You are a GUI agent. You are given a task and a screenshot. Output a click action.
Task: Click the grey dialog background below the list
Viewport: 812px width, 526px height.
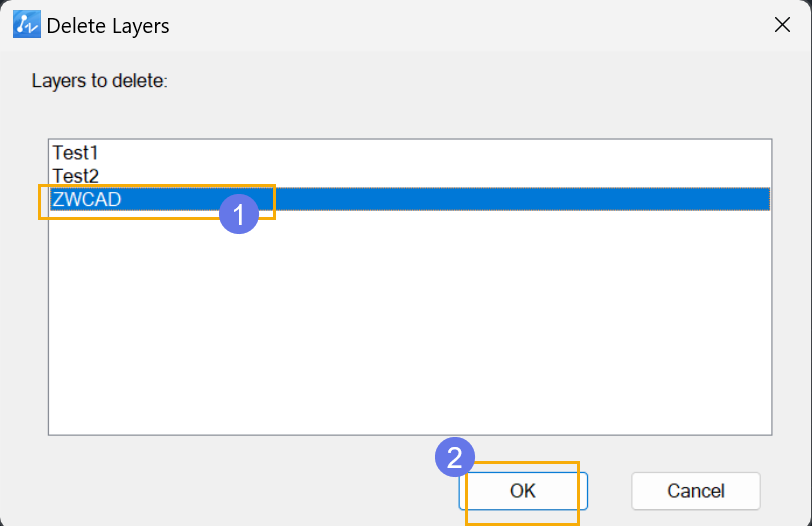point(233,481)
